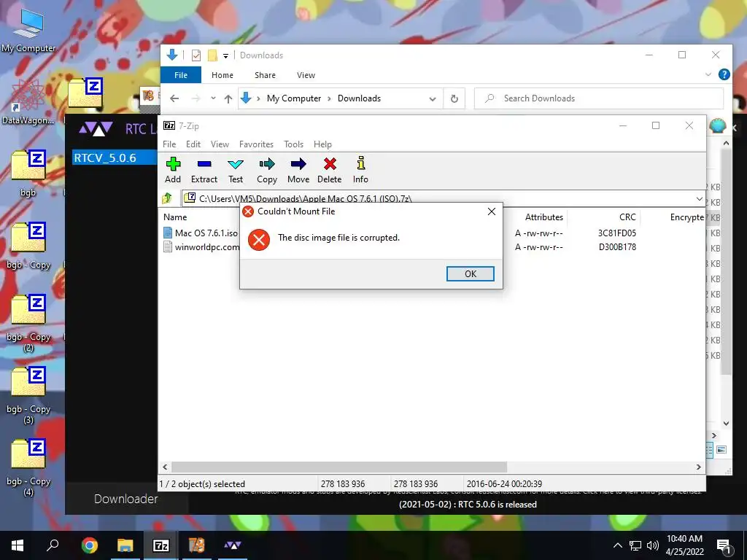Select the winworldpc.com file in 7-Zip
Viewport: 747px width, 560px height.
pos(201,246)
